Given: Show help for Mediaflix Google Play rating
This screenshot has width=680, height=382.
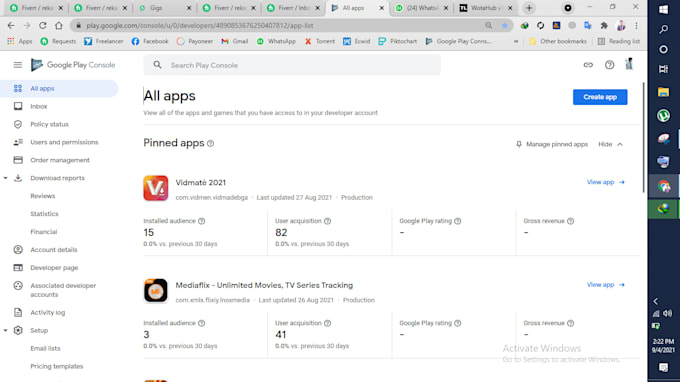Looking at the screenshot, I should pyautogui.click(x=458, y=323).
